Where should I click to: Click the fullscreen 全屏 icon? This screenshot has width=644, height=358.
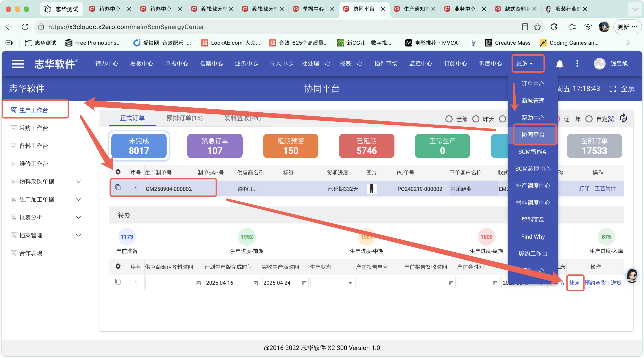612,89
